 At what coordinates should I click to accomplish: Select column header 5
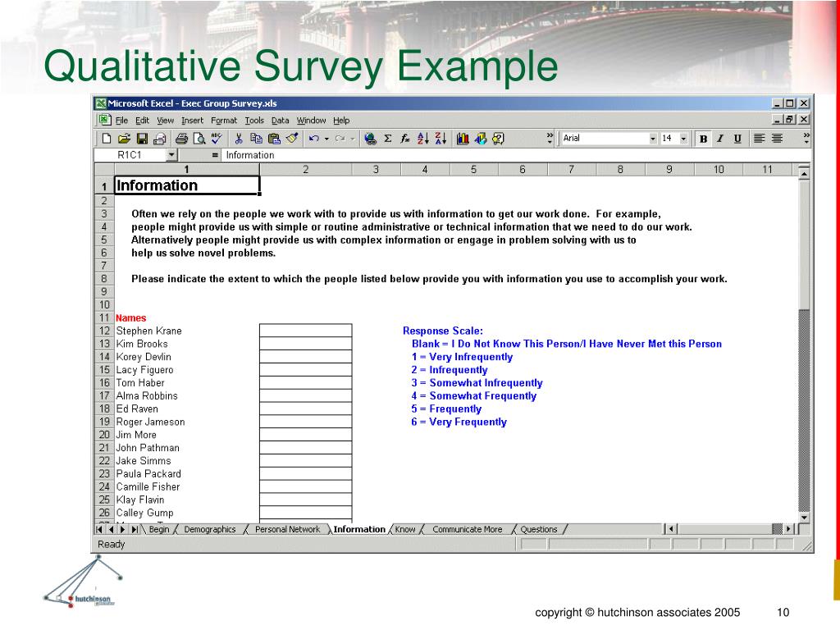(473, 169)
